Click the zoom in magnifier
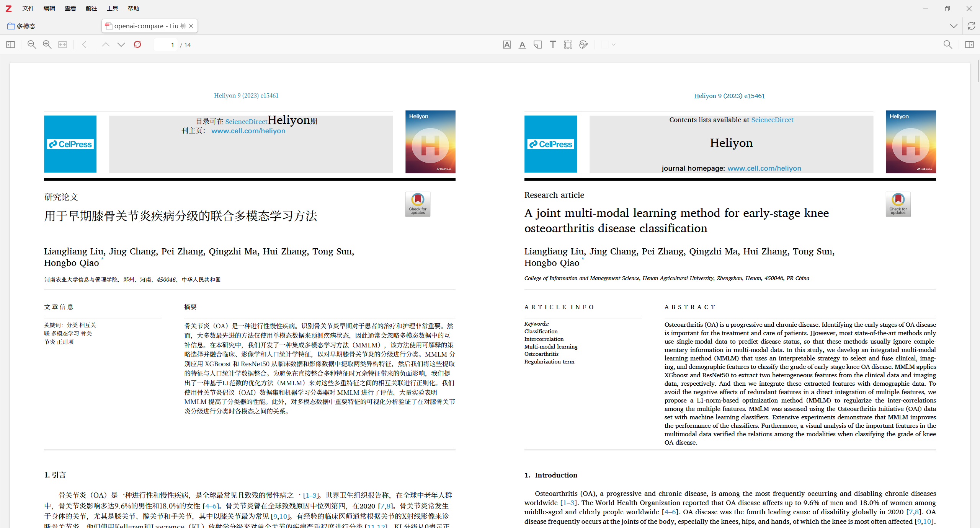Image resolution: width=980 pixels, height=528 pixels. (47, 45)
